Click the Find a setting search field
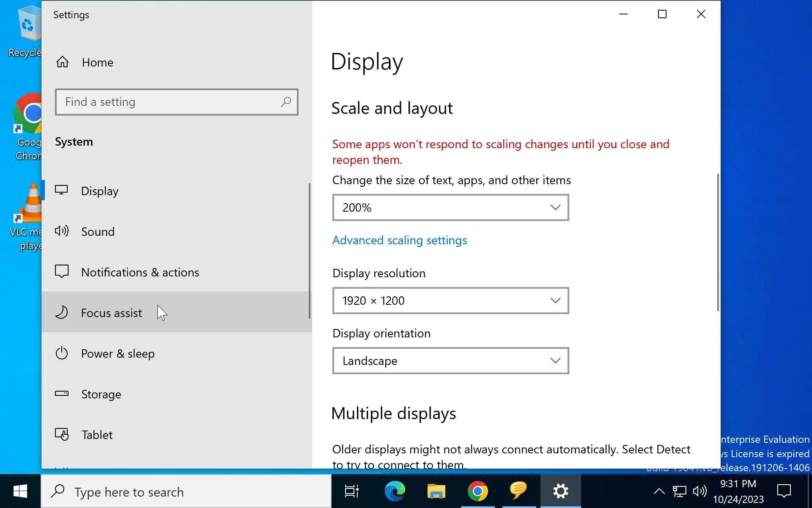Viewport: 812px width, 508px height. pyautogui.click(x=169, y=102)
